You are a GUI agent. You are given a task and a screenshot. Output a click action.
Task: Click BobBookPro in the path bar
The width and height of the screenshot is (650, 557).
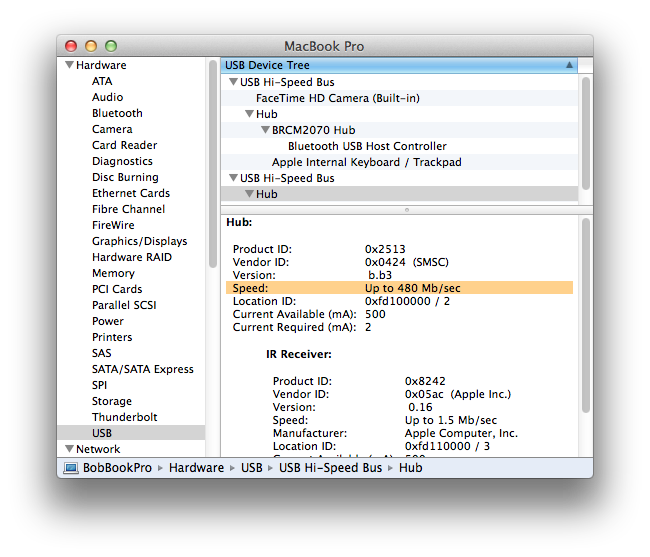coord(117,468)
